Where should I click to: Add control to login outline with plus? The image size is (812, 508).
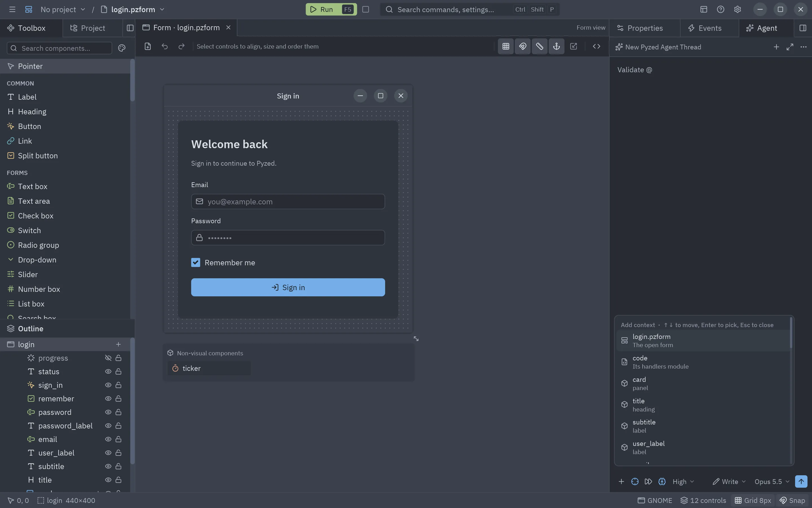pyautogui.click(x=118, y=344)
